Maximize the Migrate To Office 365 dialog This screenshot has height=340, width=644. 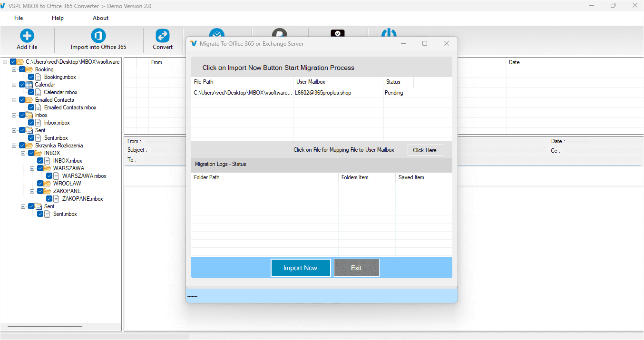click(425, 43)
